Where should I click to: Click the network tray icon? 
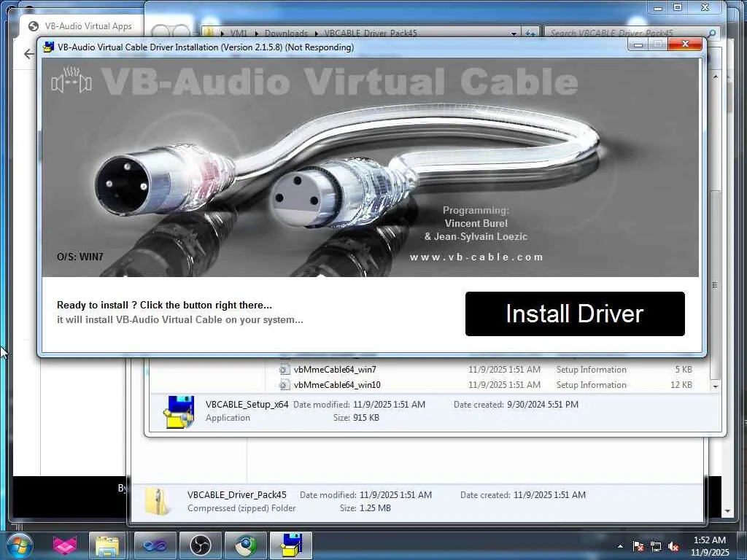tap(656, 547)
